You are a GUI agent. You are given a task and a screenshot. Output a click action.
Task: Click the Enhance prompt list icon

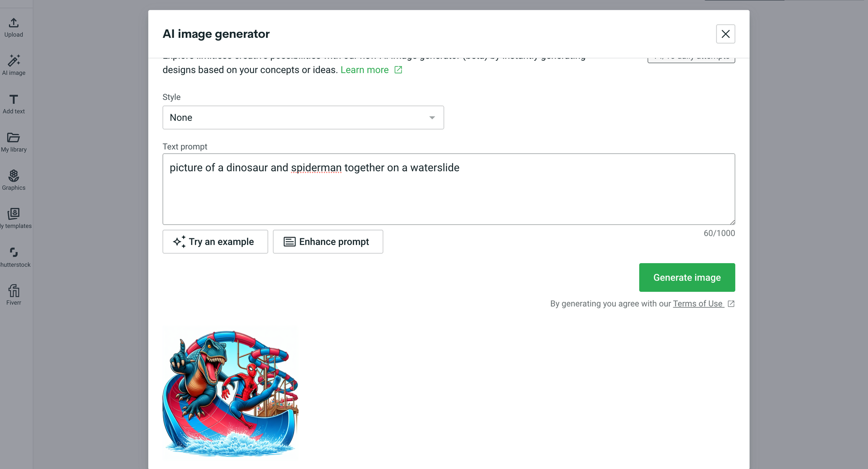click(x=289, y=241)
